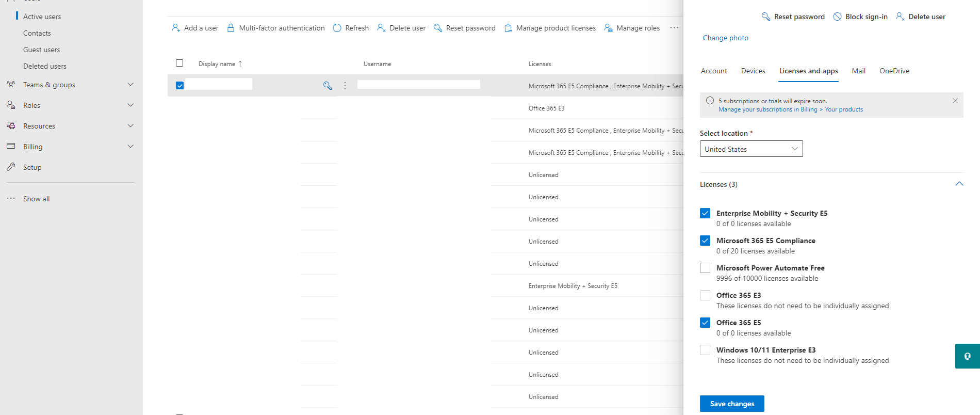The height and width of the screenshot is (415, 980).
Task: Click Show all label in sidebar
Action: (x=36, y=199)
